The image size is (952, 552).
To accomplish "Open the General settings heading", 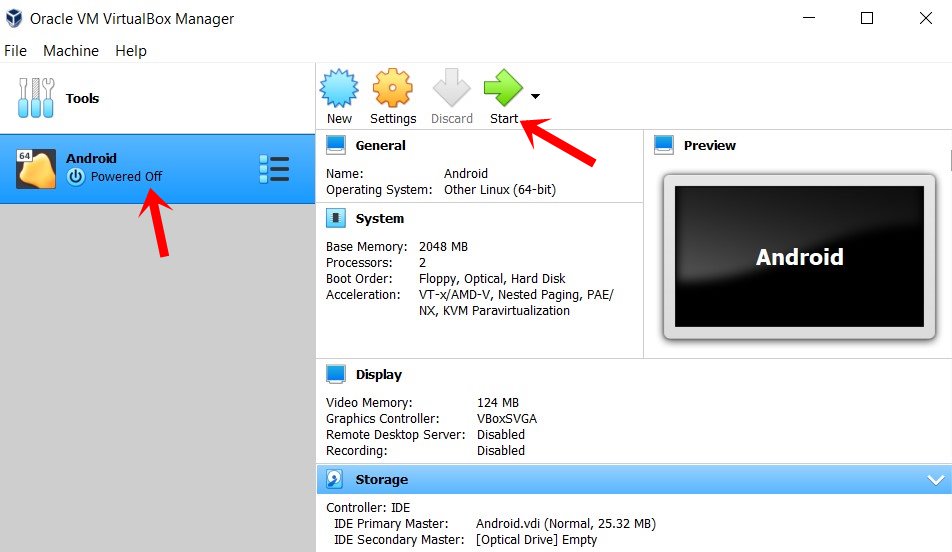I will point(380,146).
